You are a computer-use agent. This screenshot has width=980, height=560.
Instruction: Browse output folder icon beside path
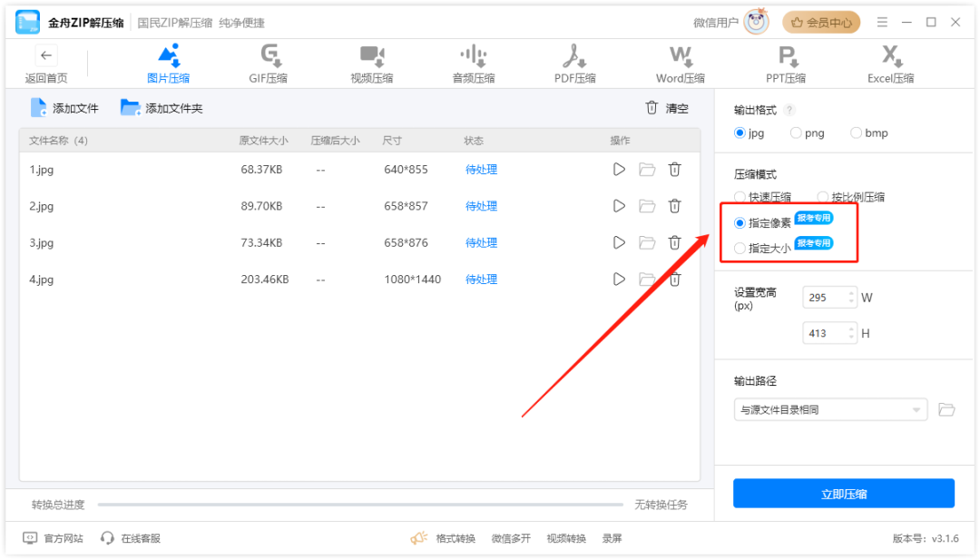point(946,410)
